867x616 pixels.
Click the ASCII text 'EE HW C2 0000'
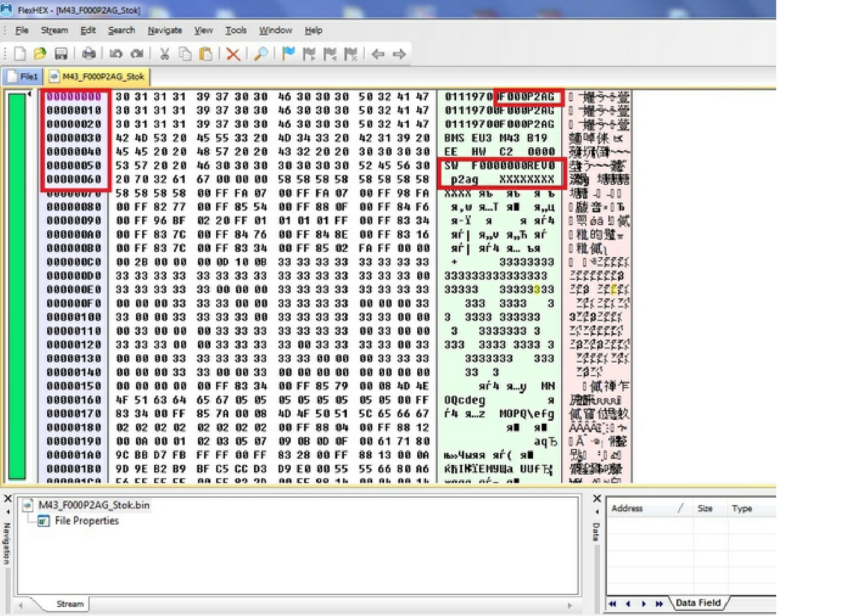pos(500,151)
